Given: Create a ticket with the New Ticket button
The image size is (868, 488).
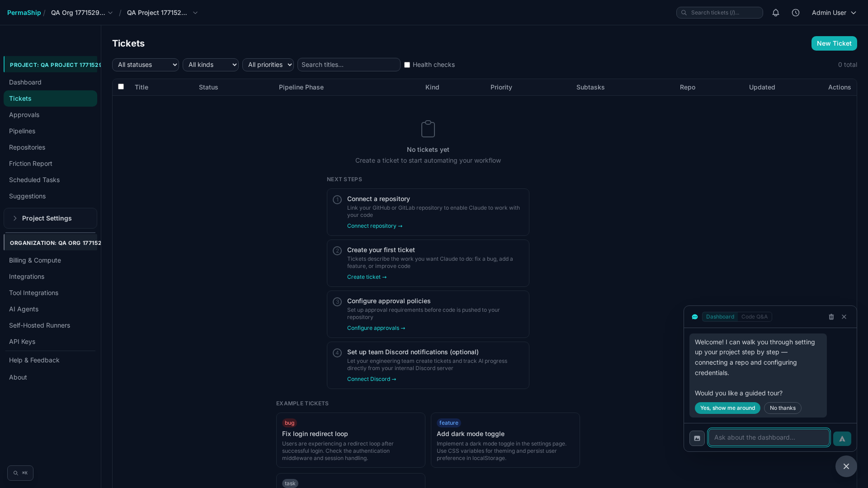Looking at the screenshot, I should coord(834,43).
